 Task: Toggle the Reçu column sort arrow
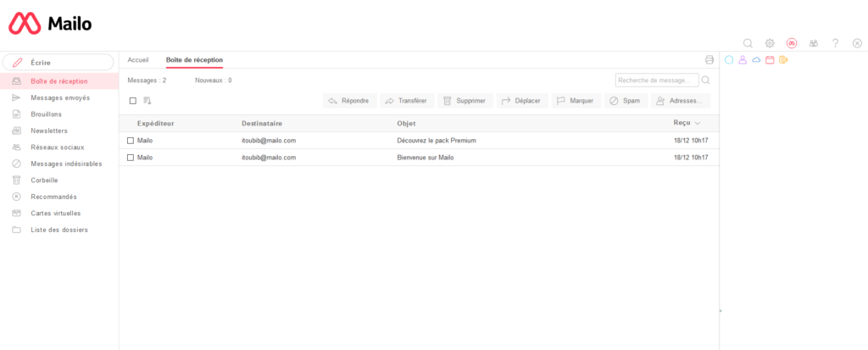pyautogui.click(x=698, y=123)
